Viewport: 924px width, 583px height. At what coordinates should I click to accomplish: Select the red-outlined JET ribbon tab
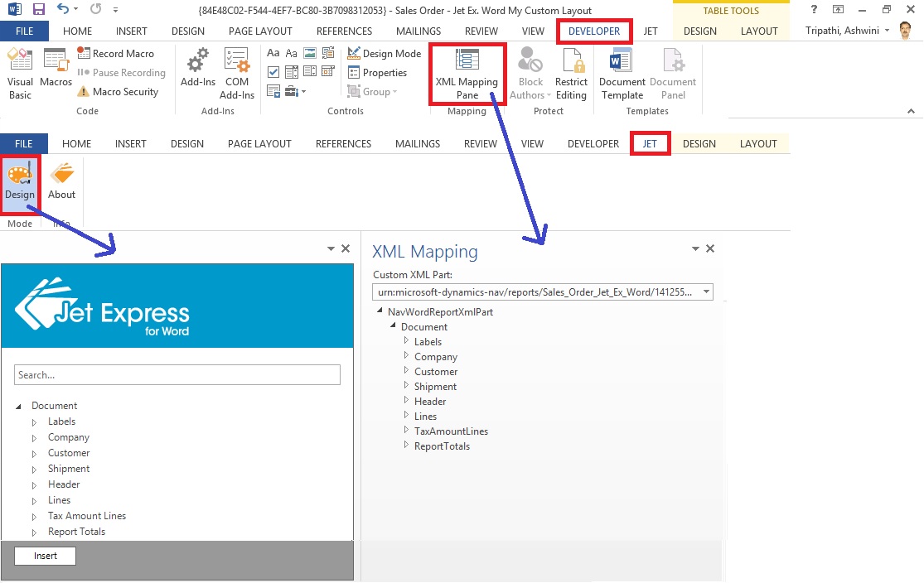[x=650, y=143]
